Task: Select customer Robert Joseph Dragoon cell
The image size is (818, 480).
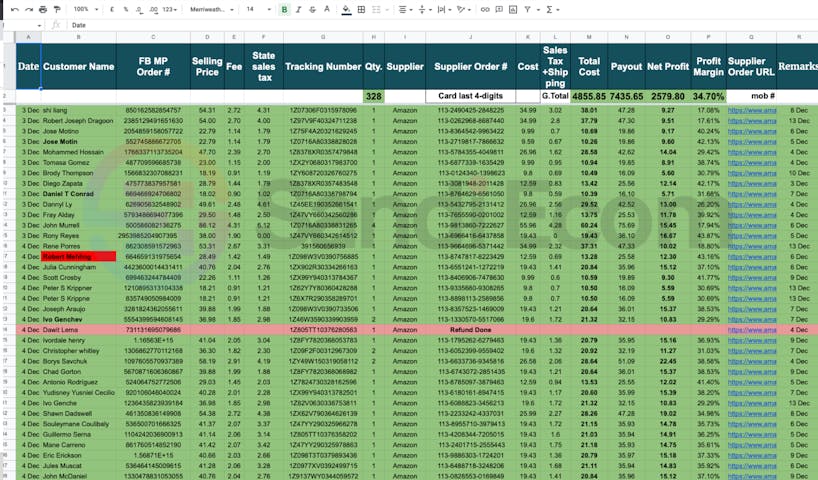Action: [x=79, y=121]
